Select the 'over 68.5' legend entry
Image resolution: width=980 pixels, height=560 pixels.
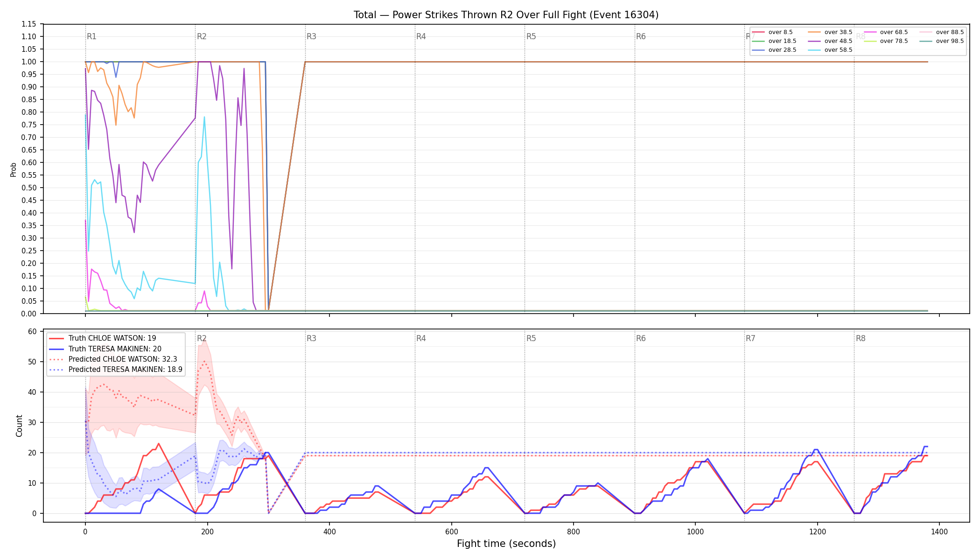886,32
